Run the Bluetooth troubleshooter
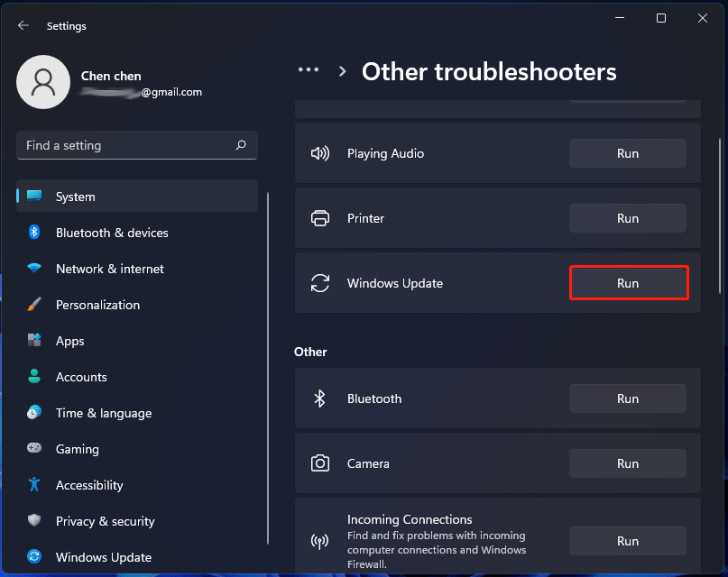Image resolution: width=728 pixels, height=577 pixels. pos(628,398)
